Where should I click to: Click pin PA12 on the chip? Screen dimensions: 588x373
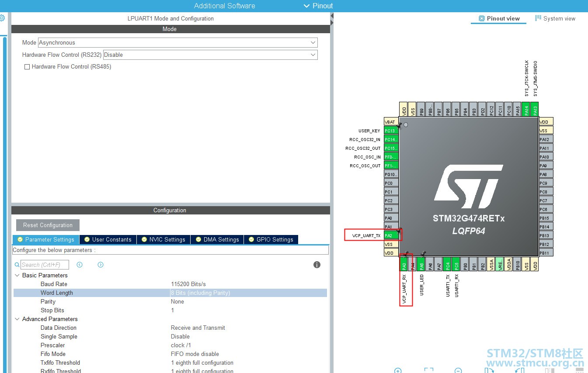point(546,139)
